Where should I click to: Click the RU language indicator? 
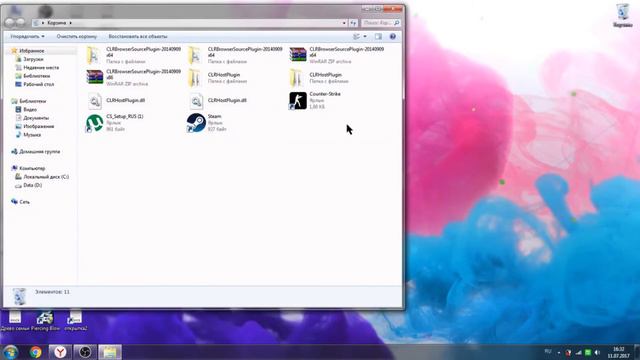pos(548,351)
